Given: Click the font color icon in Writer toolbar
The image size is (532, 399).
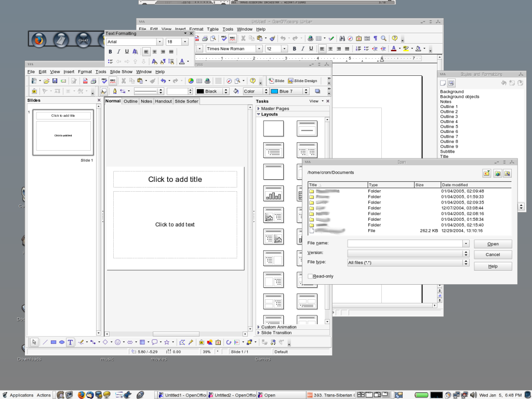Looking at the screenshot, I should [394, 48].
